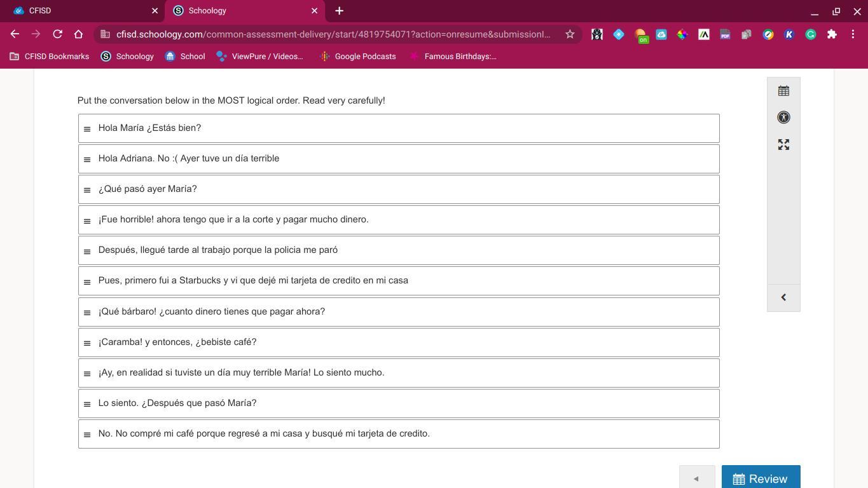Open the browser home page

(78, 34)
